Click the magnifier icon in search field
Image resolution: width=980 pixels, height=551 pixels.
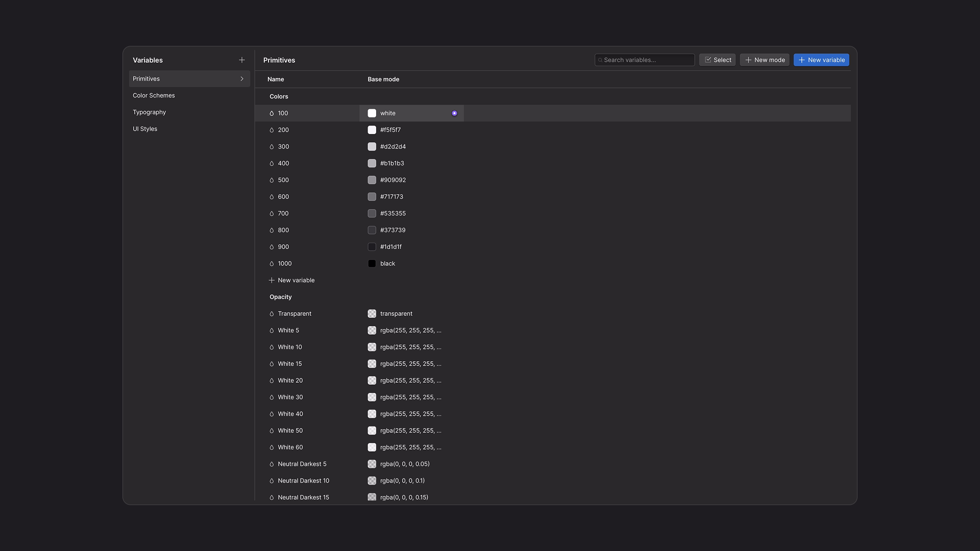(x=600, y=60)
